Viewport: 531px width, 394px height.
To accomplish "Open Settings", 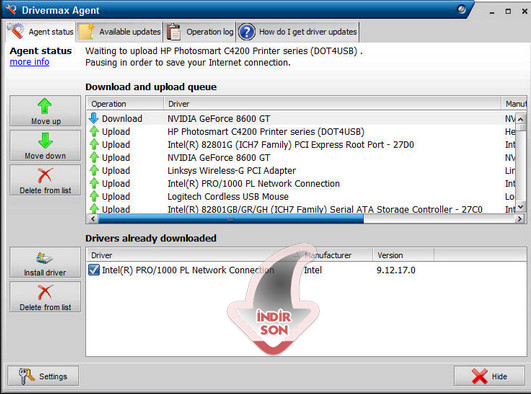I will pyautogui.click(x=43, y=376).
